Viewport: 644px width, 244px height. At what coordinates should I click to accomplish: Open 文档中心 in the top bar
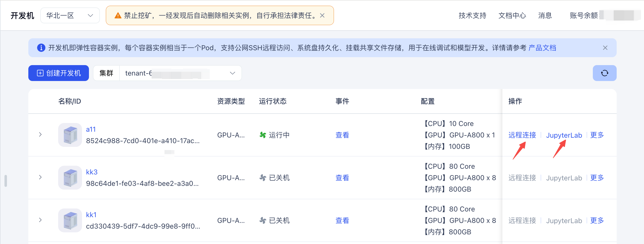(512, 15)
